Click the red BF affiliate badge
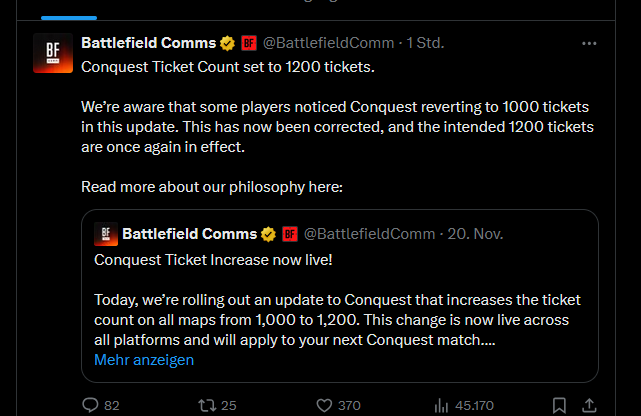 tap(249, 43)
